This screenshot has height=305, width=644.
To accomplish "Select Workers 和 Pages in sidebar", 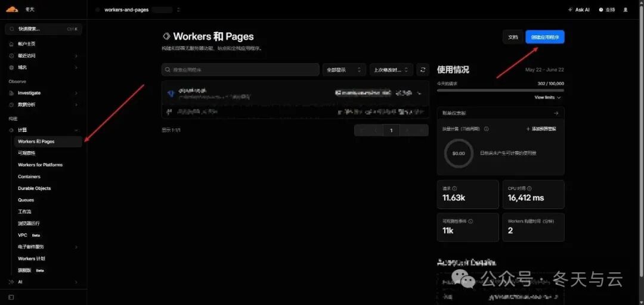I will [x=48, y=142].
